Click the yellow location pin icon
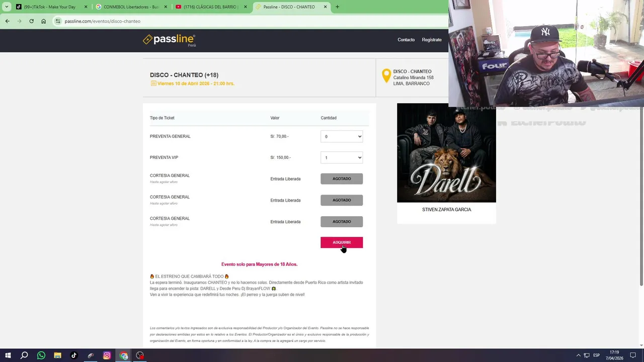 pyautogui.click(x=386, y=75)
